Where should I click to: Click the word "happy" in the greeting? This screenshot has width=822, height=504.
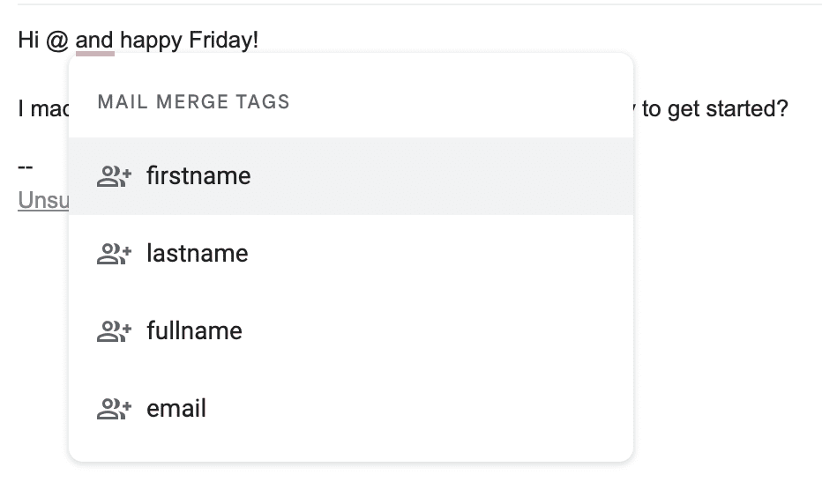[x=151, y=42]
